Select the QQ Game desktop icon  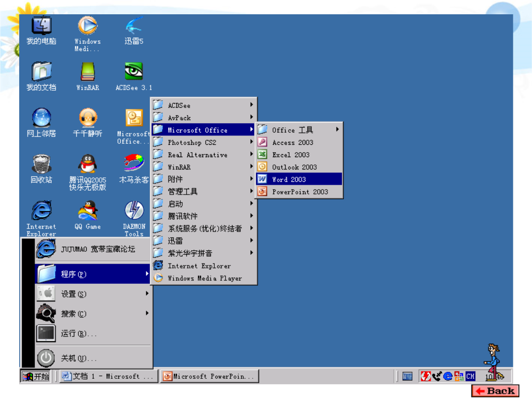pos(88,210)
